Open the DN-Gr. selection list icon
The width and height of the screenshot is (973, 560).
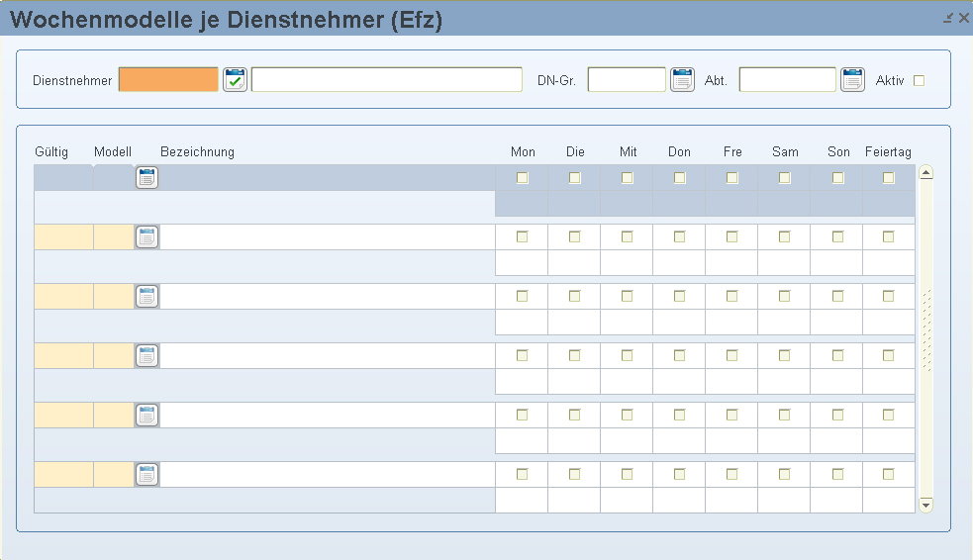(682, 80)
